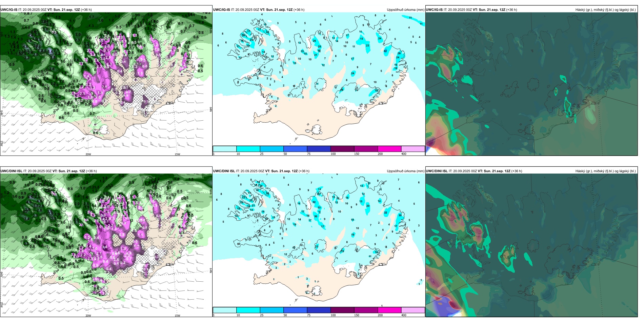
Task: Select the 25–50 mm swatch in DINI ISL legend
Action: pyautogui.click(x=271, y=310)
